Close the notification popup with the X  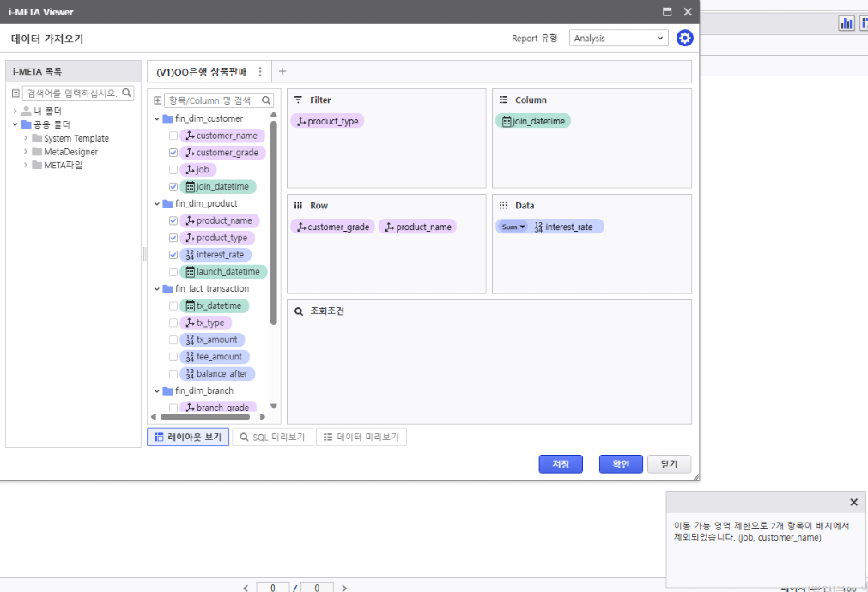(853, 503)
